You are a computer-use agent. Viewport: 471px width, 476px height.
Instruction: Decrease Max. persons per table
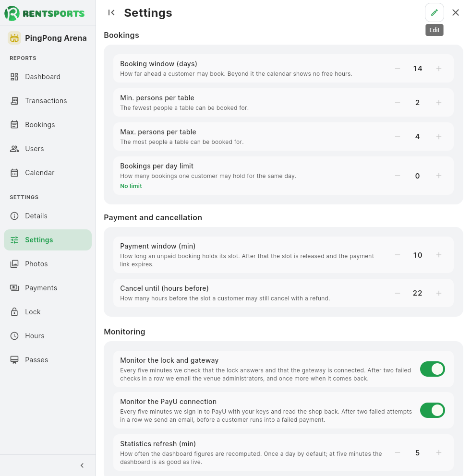397,137
